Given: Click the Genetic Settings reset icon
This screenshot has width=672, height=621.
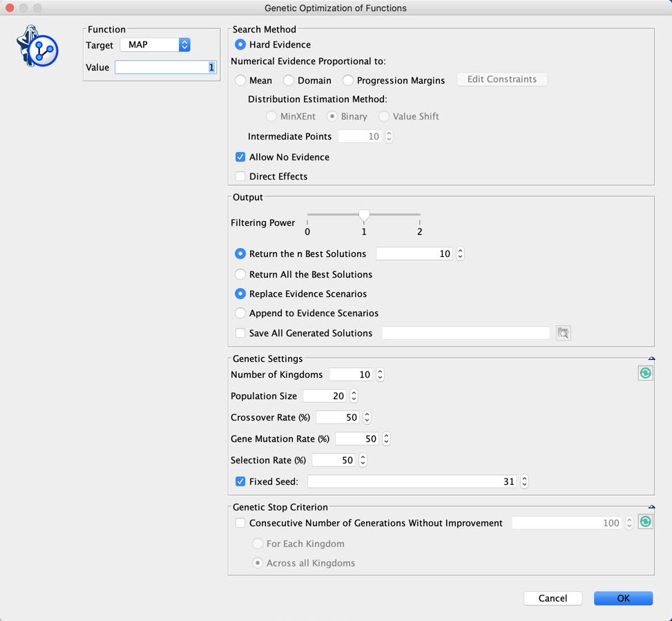Looking at the screenshot, I should [645, 373].
